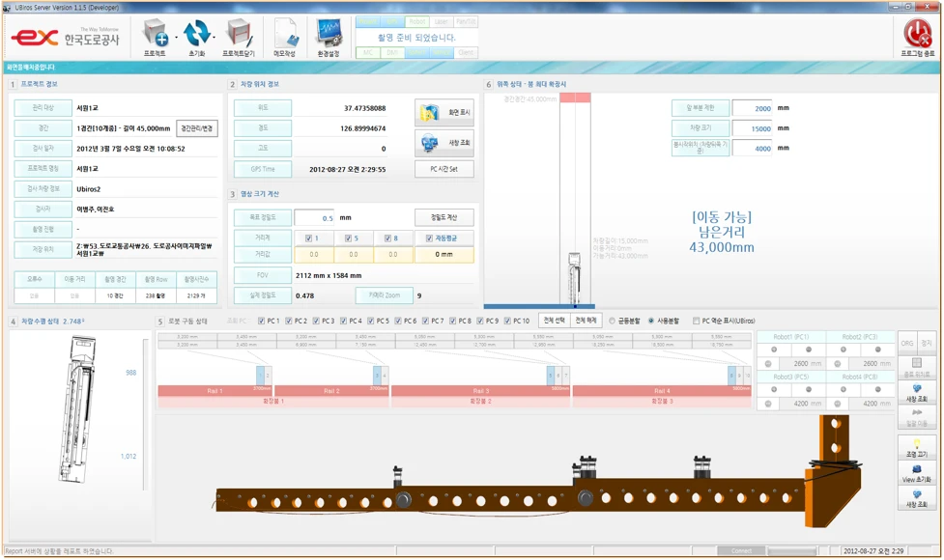Click the vehicle icon in extension boom diagram
Viewport: 944px width, 560px height.
point(575,278)
